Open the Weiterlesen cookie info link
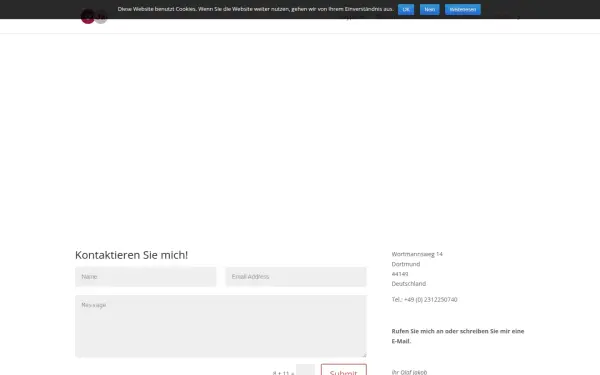The image size is (600, 375). click(x=463, y=10)
